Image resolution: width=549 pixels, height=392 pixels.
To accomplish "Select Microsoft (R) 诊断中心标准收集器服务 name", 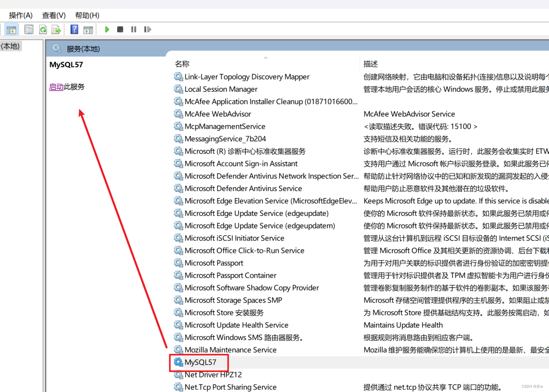I will click(245, 151).
